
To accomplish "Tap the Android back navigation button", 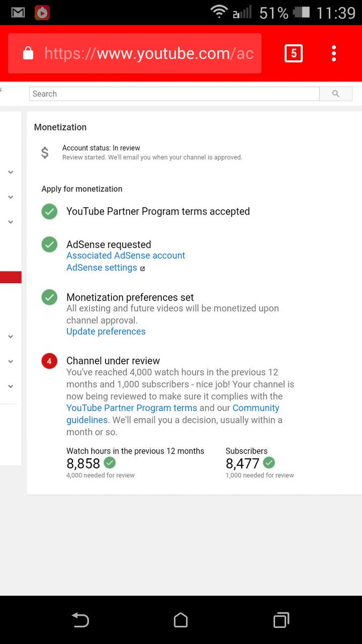I will pyautogui.click(x=80, y=620).
